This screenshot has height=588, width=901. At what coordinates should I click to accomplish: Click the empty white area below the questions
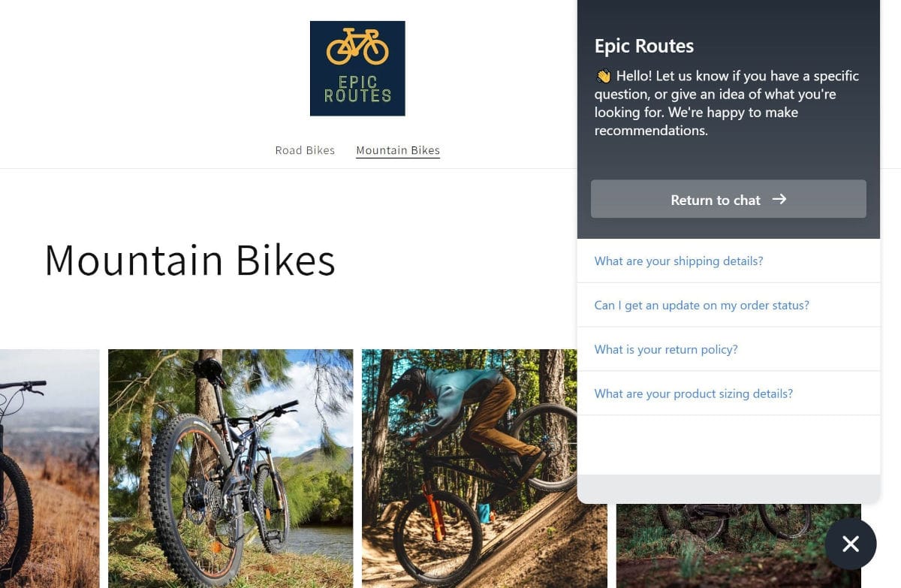coord(728,445)
